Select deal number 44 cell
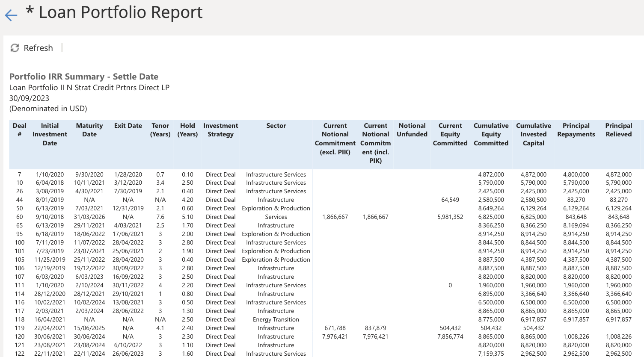 [x=19, y=200]
